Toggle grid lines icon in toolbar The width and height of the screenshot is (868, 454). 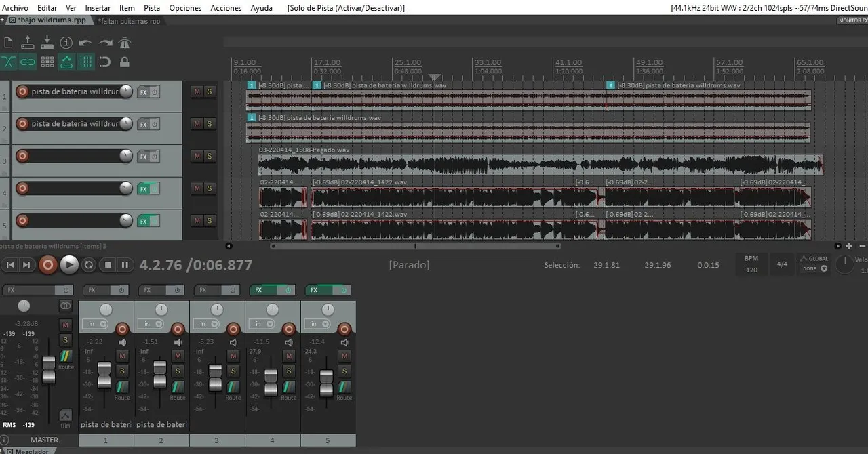[x=85, y=62]
